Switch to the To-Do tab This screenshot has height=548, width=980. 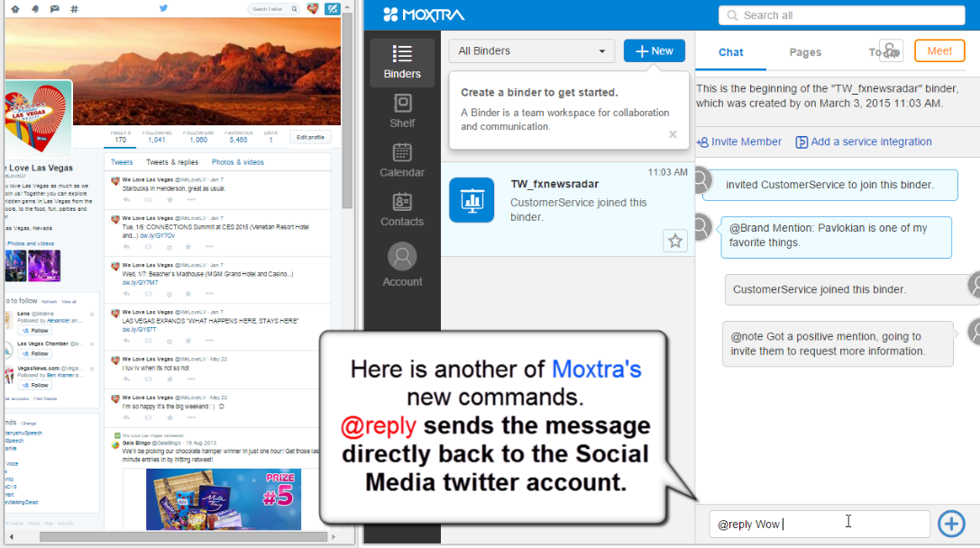pos(875,52)
